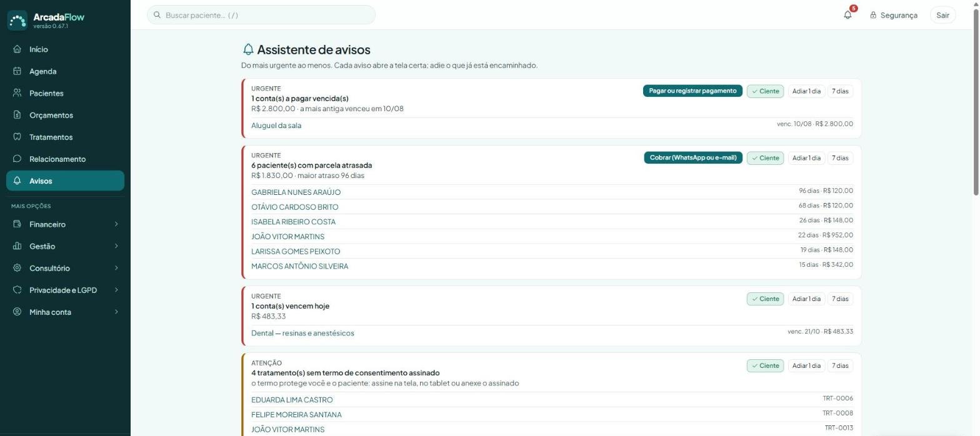Go to the Agenda menu item
Image resolution: width=980 pixels, height=436 pixels.
coord(65,71)
